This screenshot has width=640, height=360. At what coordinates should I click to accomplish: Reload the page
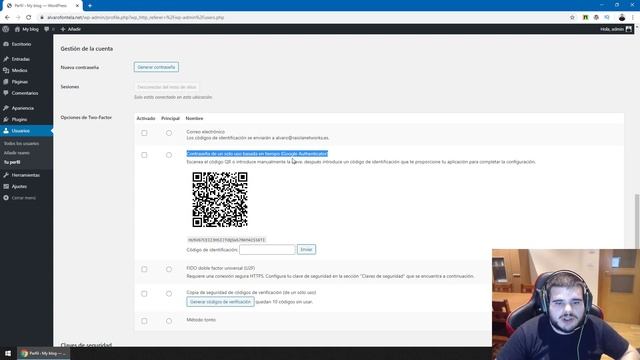[x=29, y=18]
